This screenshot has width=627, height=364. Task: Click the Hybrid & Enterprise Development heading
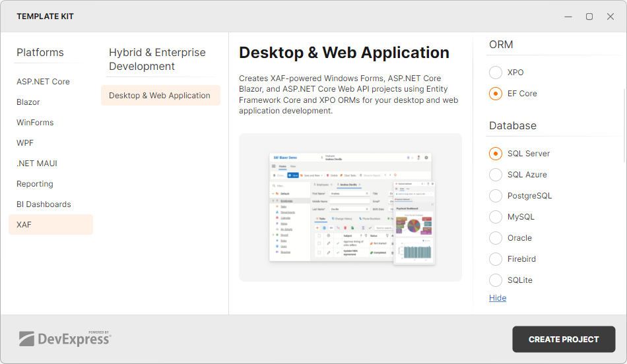[157, 59]
